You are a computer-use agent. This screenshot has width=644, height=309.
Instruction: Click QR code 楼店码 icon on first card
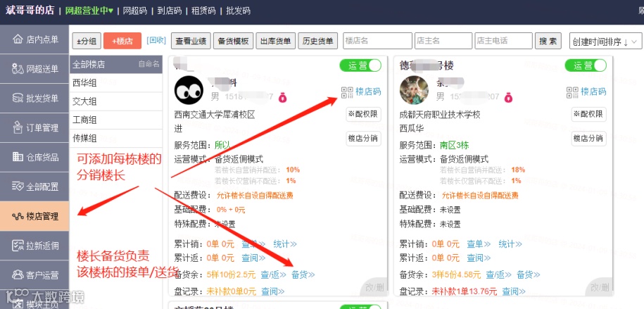point(347,92)
